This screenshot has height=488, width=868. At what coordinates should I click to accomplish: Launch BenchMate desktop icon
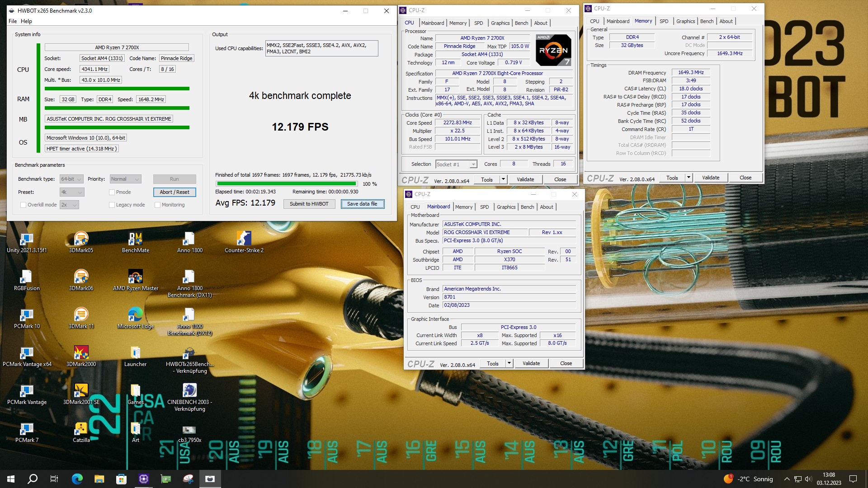[135, 242]
